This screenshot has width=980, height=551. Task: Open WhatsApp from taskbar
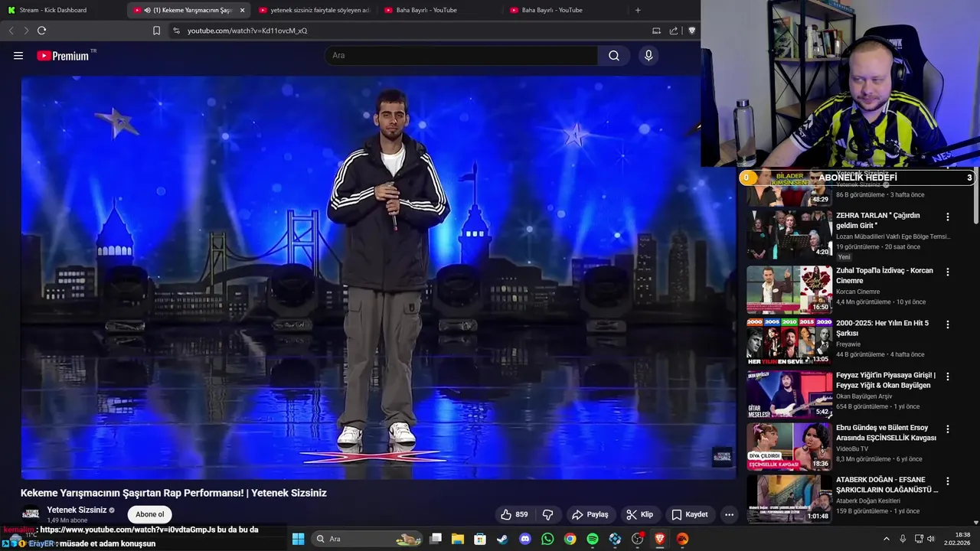547,539
